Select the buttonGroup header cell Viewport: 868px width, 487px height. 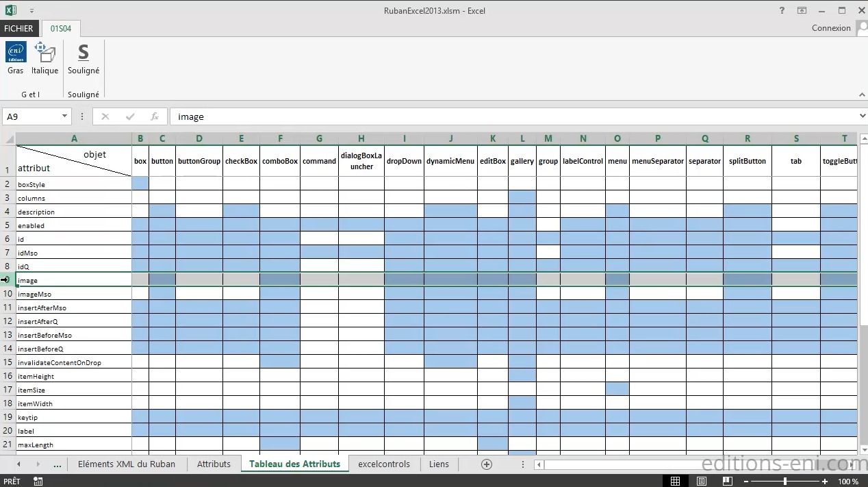pyautogui.click(x=199, y=161)
